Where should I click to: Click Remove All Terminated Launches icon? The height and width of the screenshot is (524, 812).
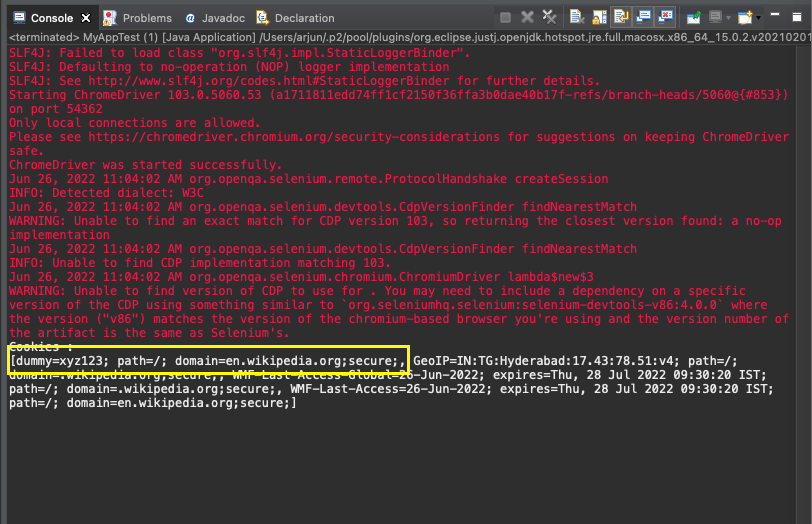coord(549,17)
